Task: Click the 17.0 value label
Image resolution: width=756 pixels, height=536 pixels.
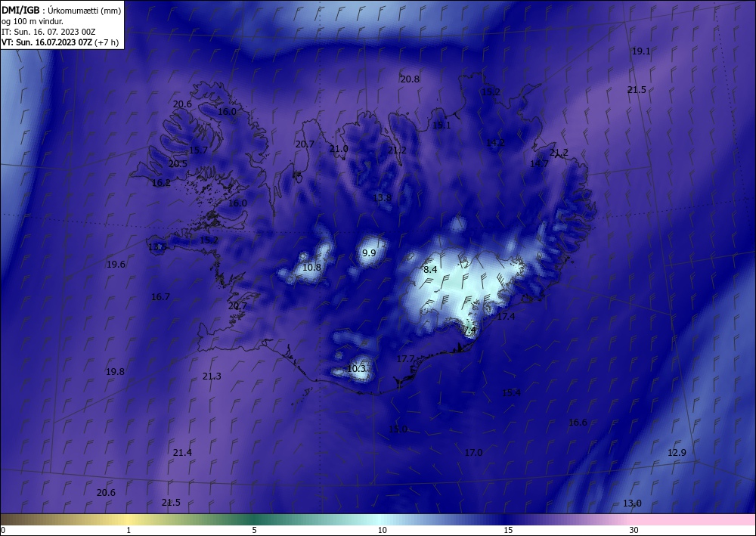Action: pos(473,453)
